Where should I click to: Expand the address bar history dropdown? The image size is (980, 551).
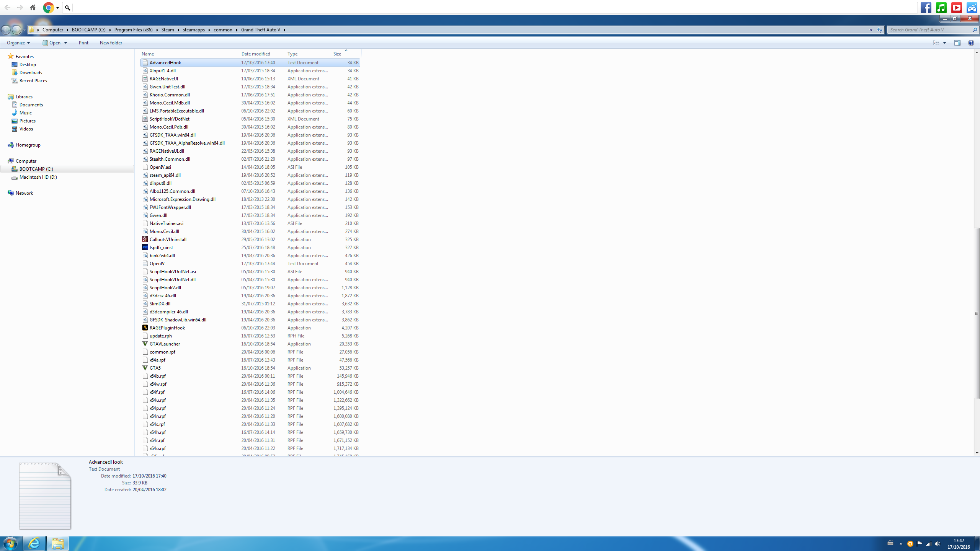(x=871, y=30)
